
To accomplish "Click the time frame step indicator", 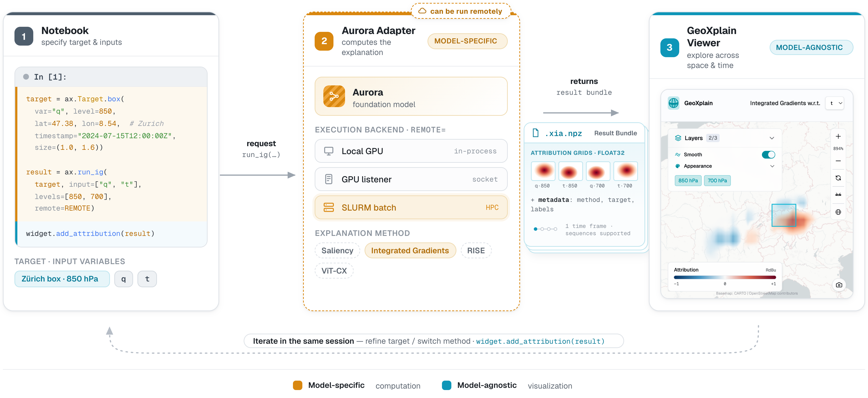I will (545, 229).
